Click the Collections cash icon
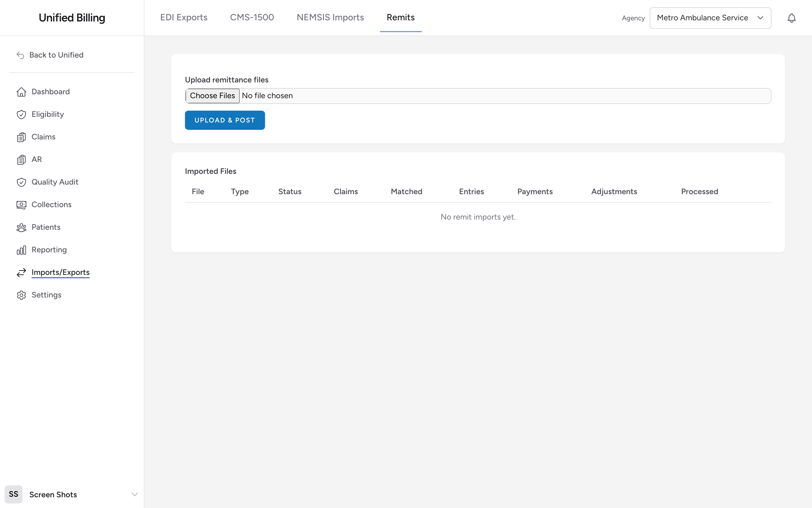 pyautogui.click(x=21, y=205)
